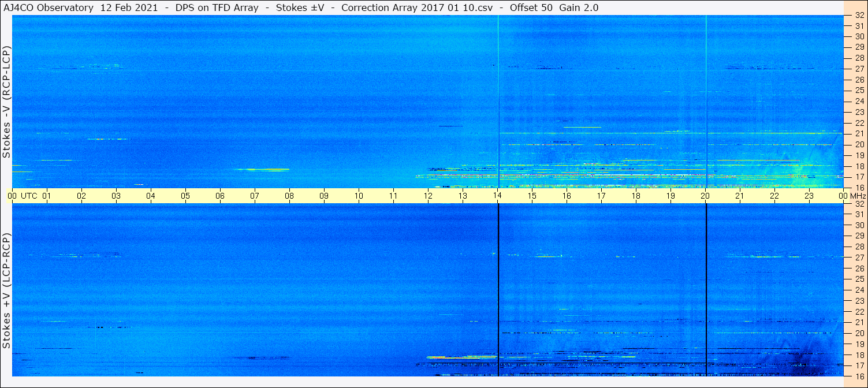Click the green vertical line at 20 UTC in Stokes -V
Viewport: 868px width, 388px height.
pos(706,102)
